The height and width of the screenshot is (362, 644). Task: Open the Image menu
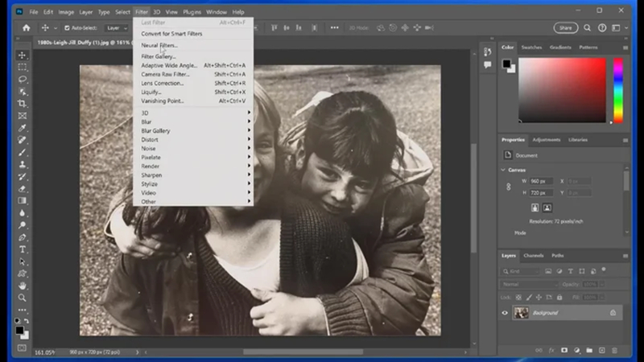tap(66, 12)
